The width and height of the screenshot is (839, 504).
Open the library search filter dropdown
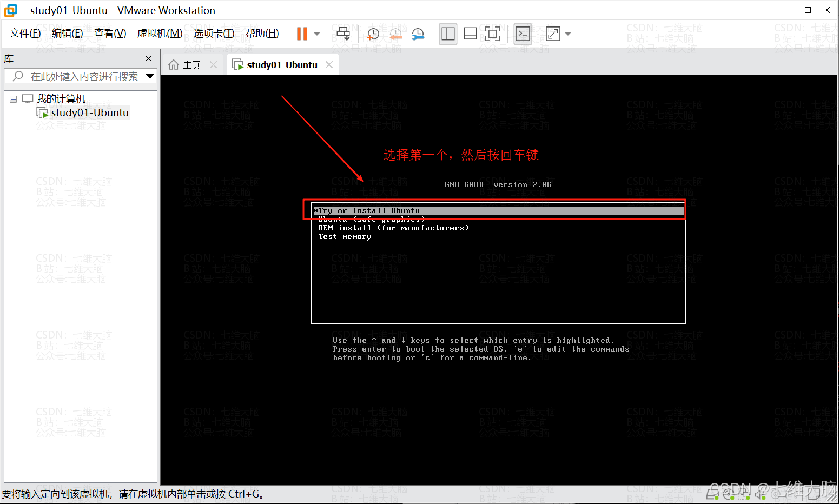pyautogui.click(x=150, y=76)
